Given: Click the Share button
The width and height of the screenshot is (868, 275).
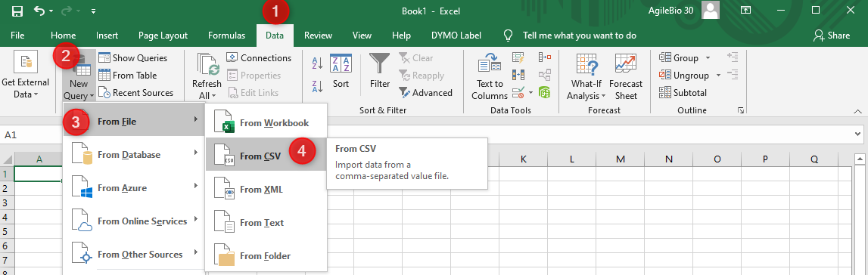Looking at the screenshot, I should (x=832, y=36).
